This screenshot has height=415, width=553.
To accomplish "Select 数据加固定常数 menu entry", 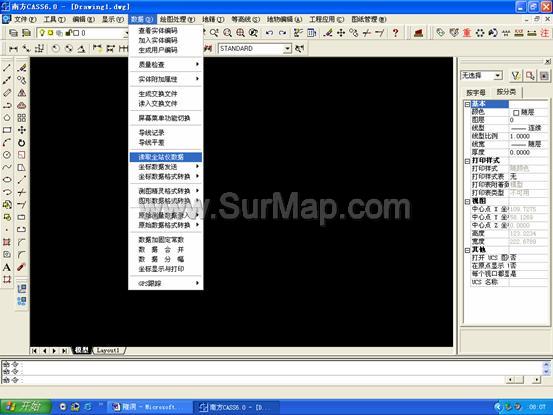I will tap(165, 240).
